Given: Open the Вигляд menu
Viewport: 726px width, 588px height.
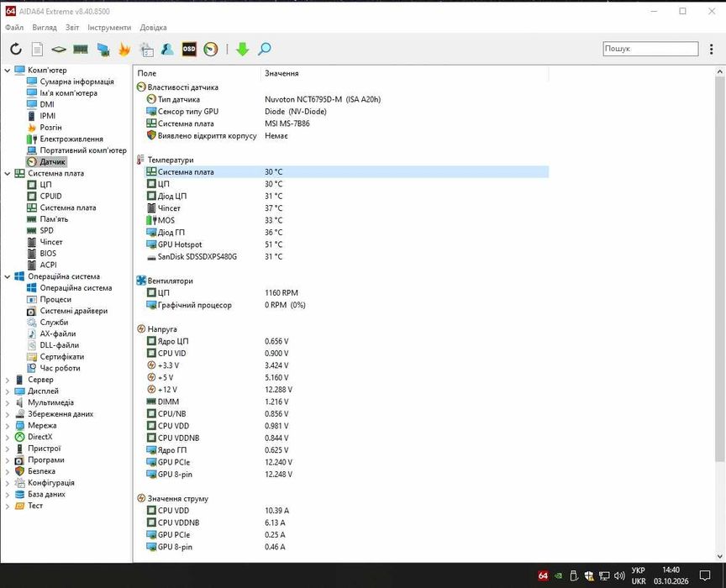Looking at the screenshot, I should coord(45,28).
